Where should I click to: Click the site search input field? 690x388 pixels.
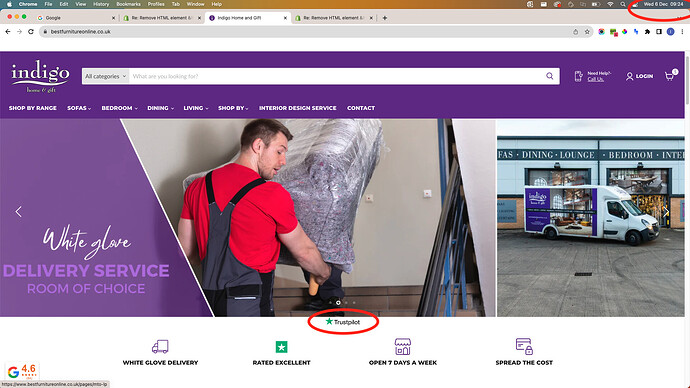pos(337,76)
